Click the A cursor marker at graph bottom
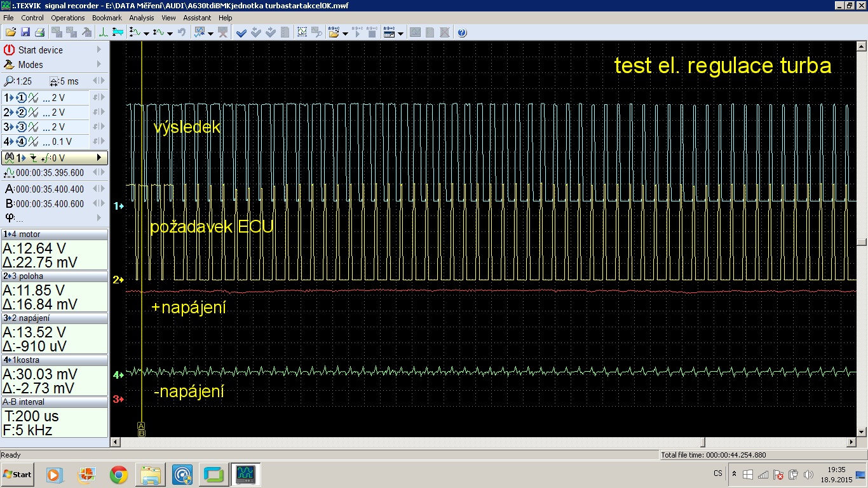The height and width of the screenshot is (488, 868). 142,426
